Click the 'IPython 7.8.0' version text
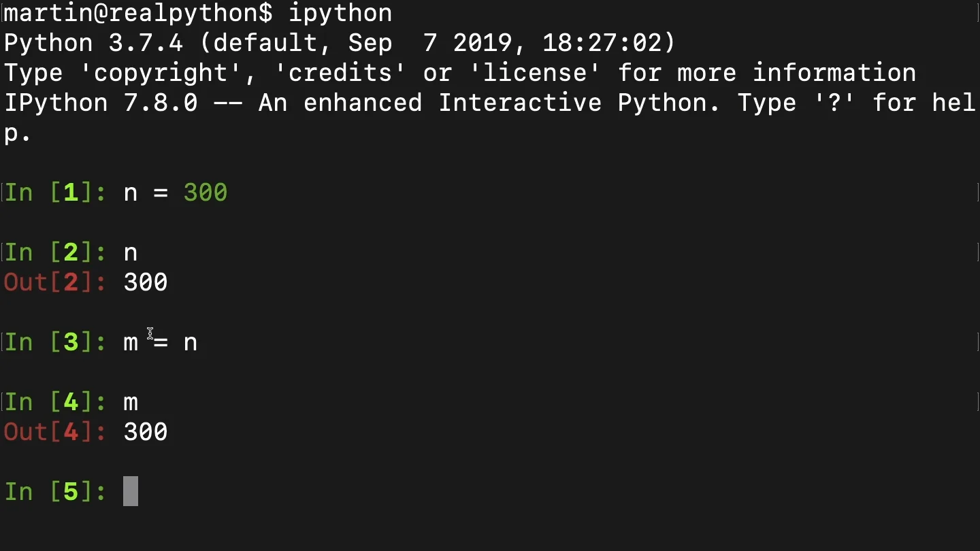The image size is (980, 551). click(x=101, y=103)
